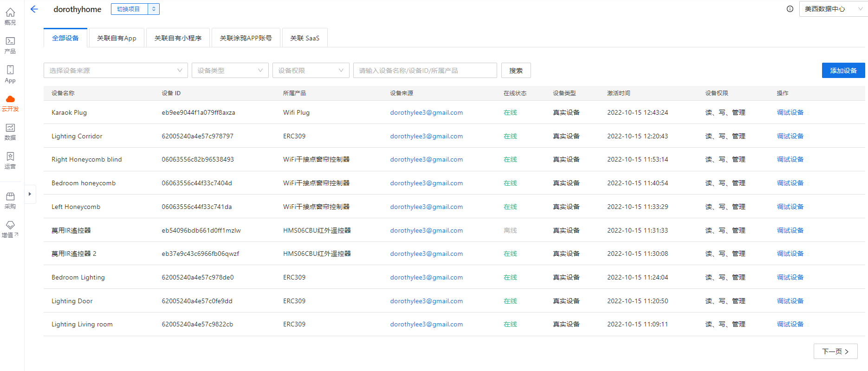Click the Karaok Plug device name

69,112
